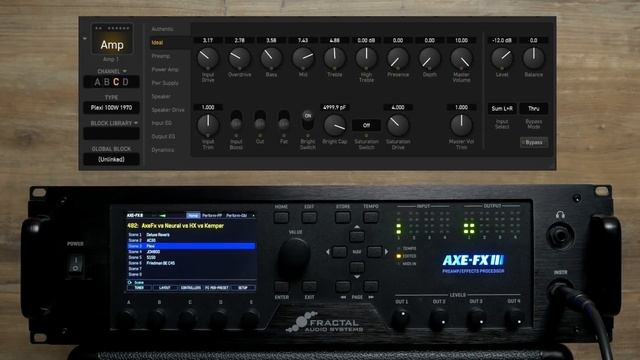Open the BLOCK LIBRARY dropdown arrow
640x360 pixels.
click(x=136, y=123)
